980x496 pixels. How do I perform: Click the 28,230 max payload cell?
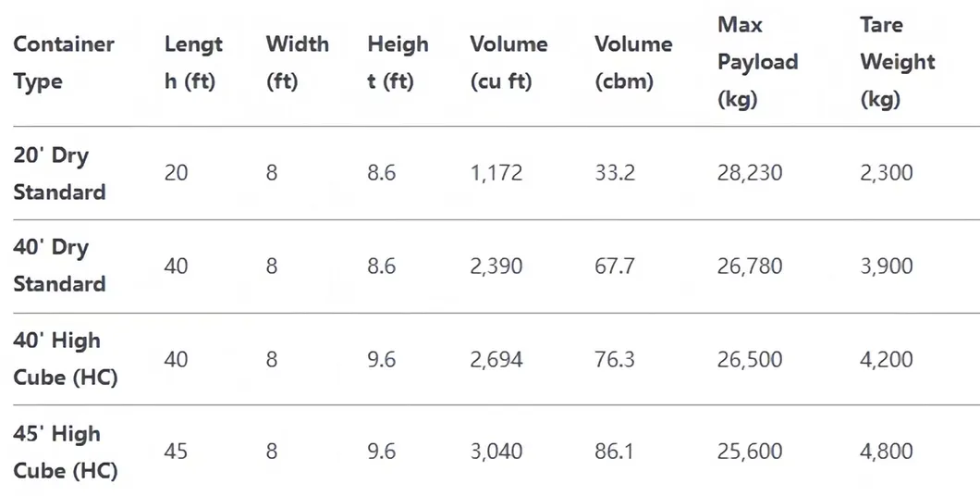[750, 173]
